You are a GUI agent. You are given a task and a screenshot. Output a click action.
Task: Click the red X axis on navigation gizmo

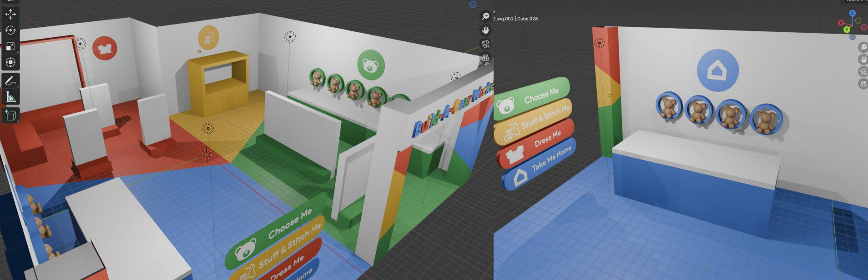click(841, 23)
